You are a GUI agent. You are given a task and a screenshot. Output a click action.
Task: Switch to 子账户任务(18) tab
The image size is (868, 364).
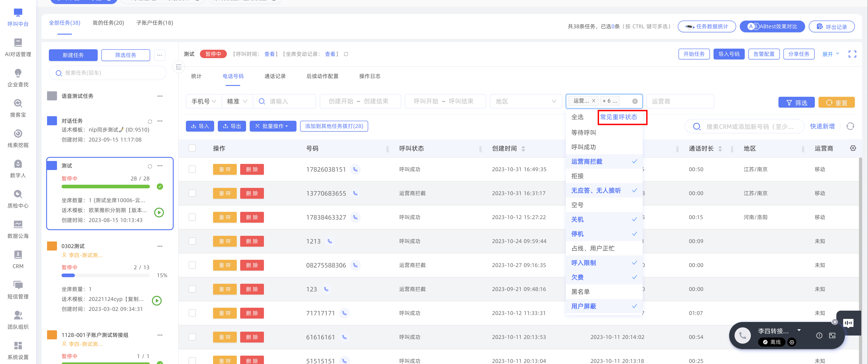click(x=155, y=23)
